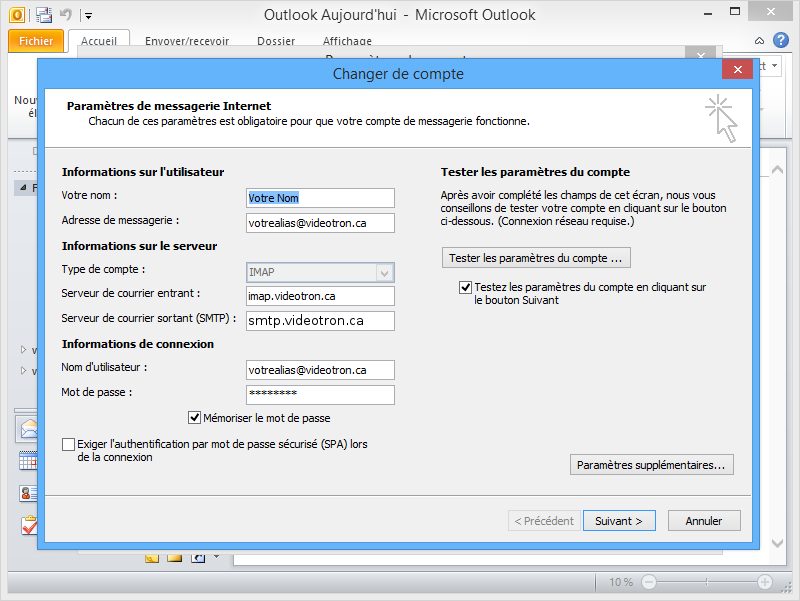This screenshot has height=601, width=800.
Task: Maximize the Outlook window
Action: tap(735, 12)
